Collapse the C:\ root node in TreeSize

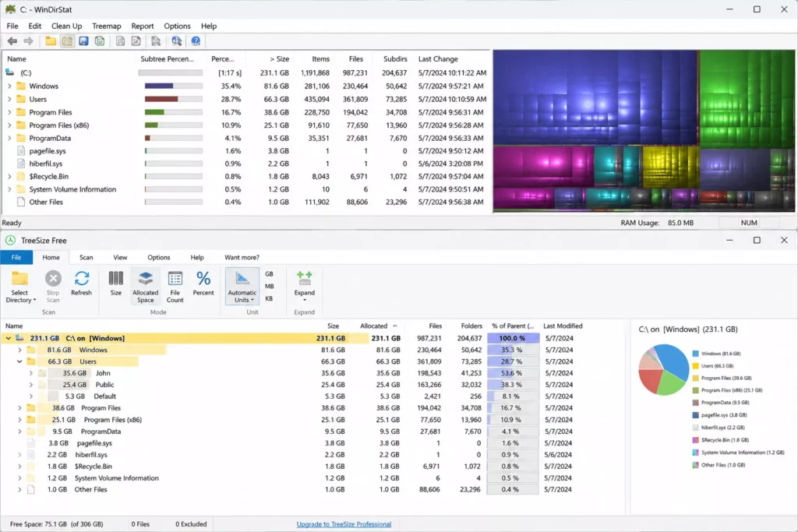8,338
